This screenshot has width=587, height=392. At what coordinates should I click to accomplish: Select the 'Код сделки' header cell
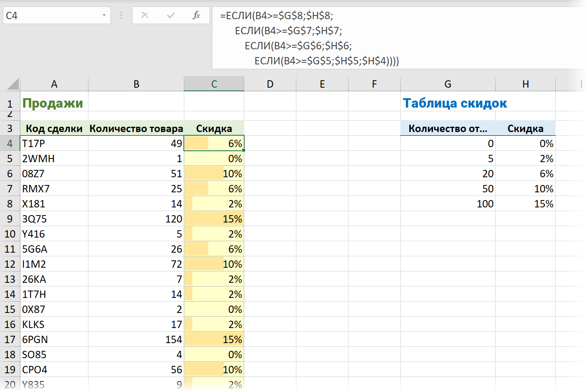[x=54, y=128]
